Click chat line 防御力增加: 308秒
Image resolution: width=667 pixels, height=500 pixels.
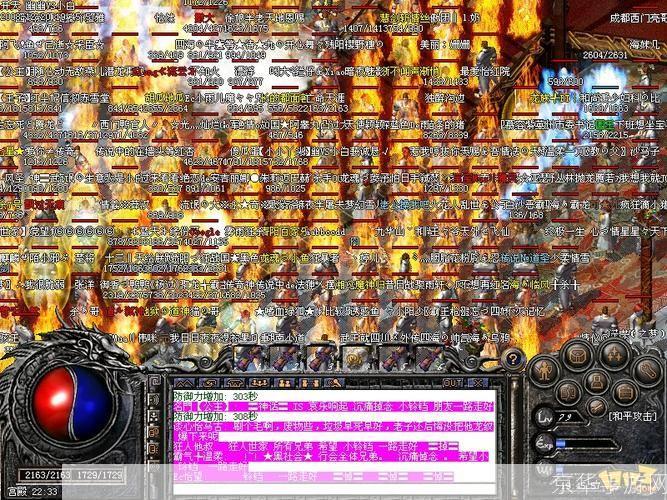pyautogui.click(x=216, y=416)
